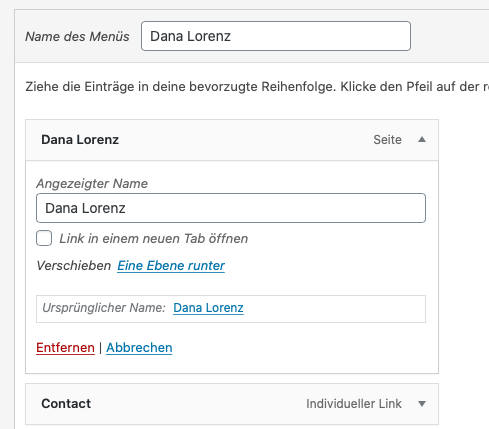The height and width of the screenshot is (429, 489).
Task: Expand the Contact menu item arrow
Action: tap(422, 404)
